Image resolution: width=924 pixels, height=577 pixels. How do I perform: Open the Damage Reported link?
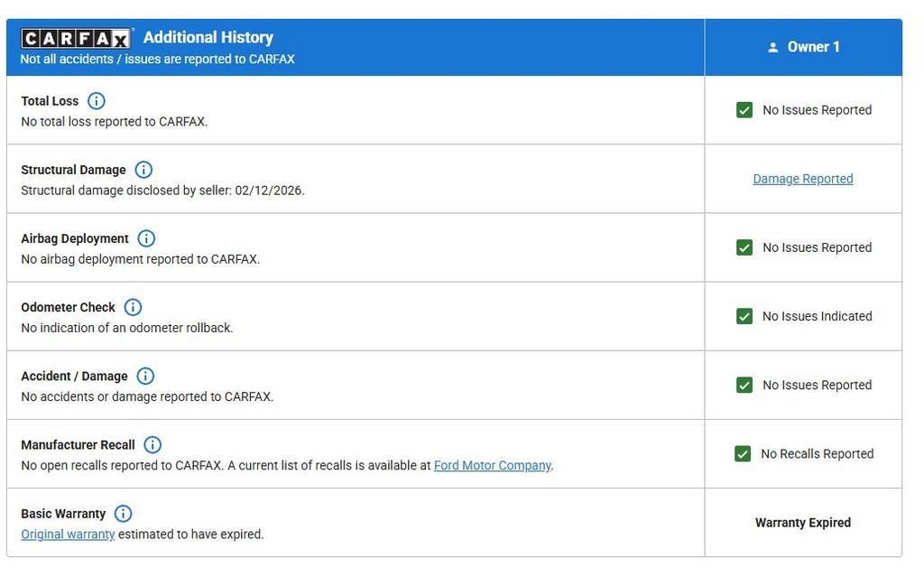pyautogui.click(x=802, y=179)
